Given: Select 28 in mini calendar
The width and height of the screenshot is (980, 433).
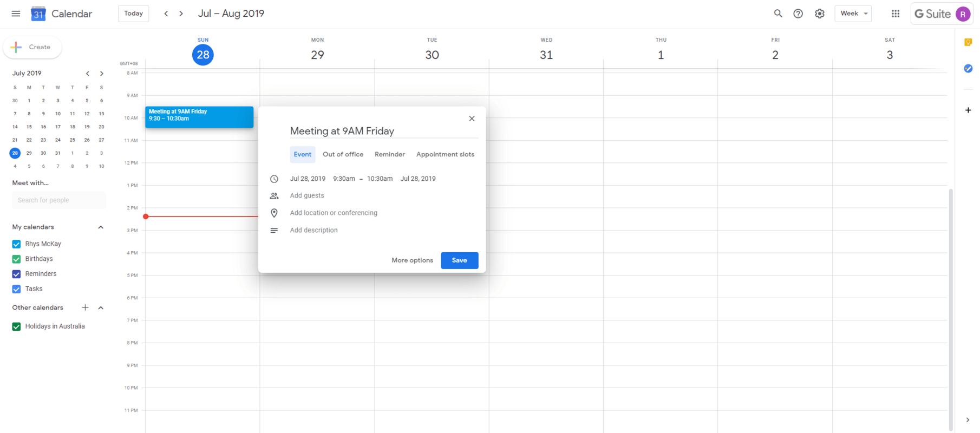Looking at the screenshot, I should [x=15, y=153].
